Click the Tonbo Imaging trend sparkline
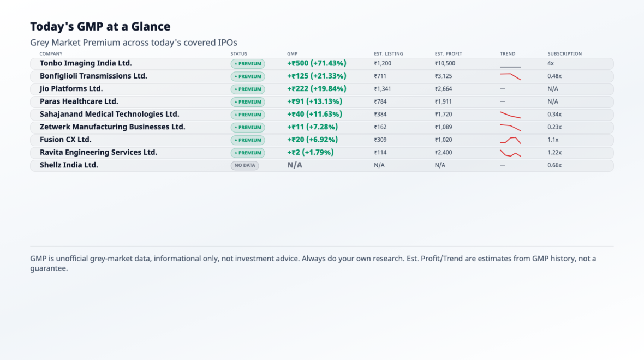Screen dimensions: 644x360 (x=510, y=66)
